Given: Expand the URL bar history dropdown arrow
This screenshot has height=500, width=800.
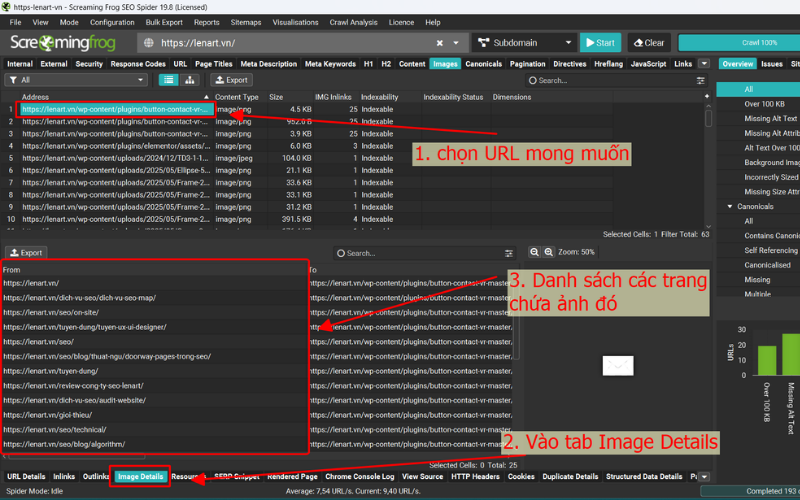Looking at the screenshot, I should click(456, 43).
